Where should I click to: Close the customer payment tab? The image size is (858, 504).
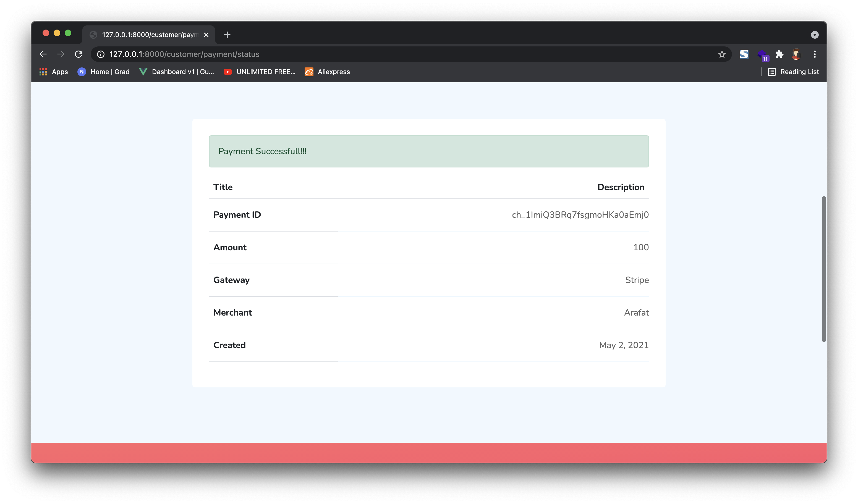[206, 35]
